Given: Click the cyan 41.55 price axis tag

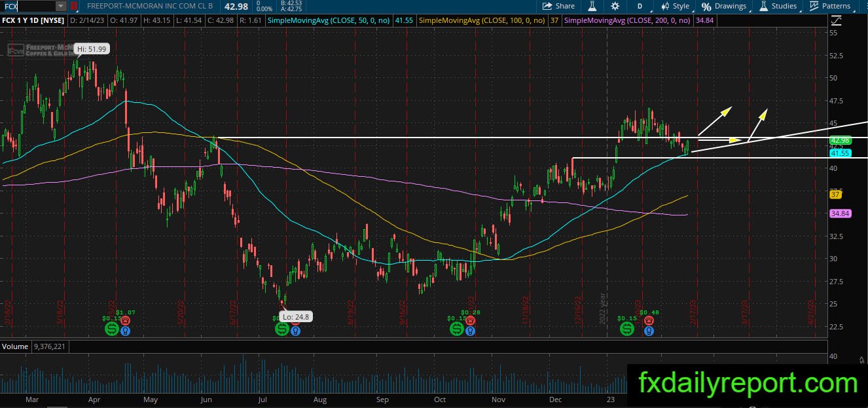Looking at the screenshot, I should 840,153.
